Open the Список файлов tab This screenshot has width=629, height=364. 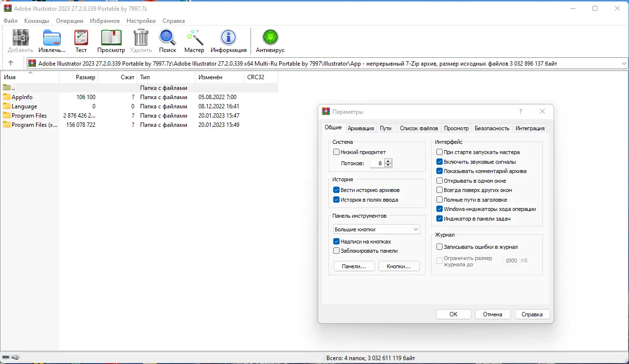pyautogui.click(x=419, y=128)
